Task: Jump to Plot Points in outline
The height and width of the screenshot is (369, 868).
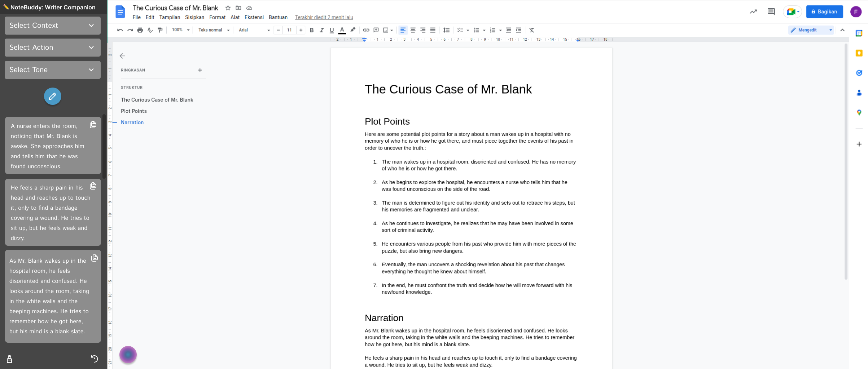Action: click(x=134, y=111)
